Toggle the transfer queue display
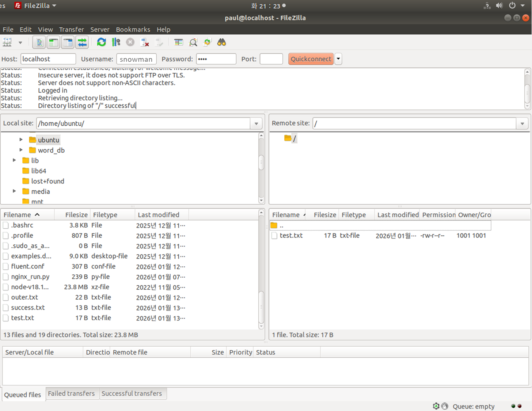The image size is (532, 411). click(83, 42)
